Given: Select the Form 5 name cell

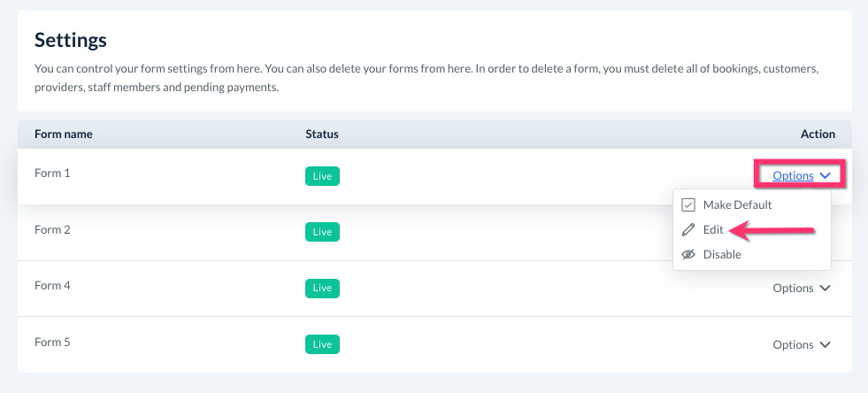Looking at the screenshot, I should coord(52,343).
